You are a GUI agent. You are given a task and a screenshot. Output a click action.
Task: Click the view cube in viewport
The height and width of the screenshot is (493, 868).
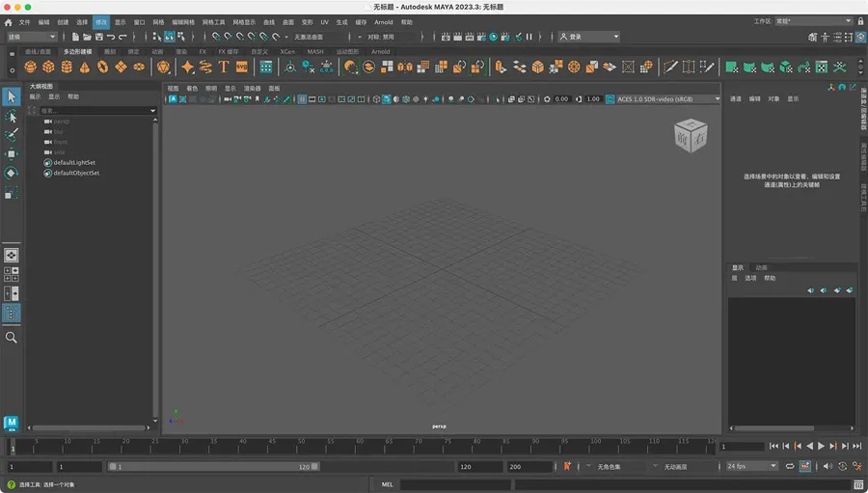[690, 135]
